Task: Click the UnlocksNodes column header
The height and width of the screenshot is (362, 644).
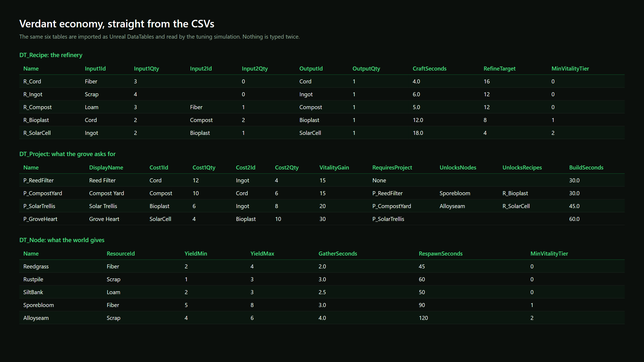Action: 458,168
